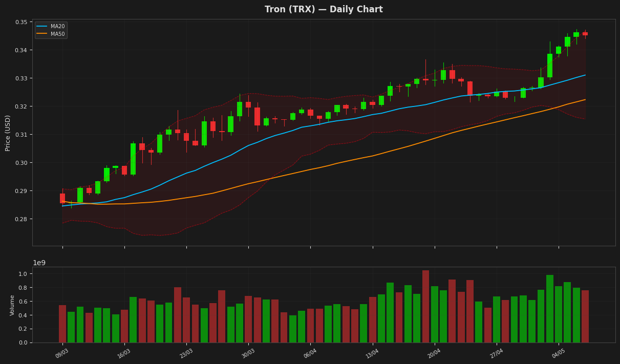This screenshot has width=620, height=364.
Task: Click the tallest red volume bar above 1.0
Action: (x=425, y=306)
